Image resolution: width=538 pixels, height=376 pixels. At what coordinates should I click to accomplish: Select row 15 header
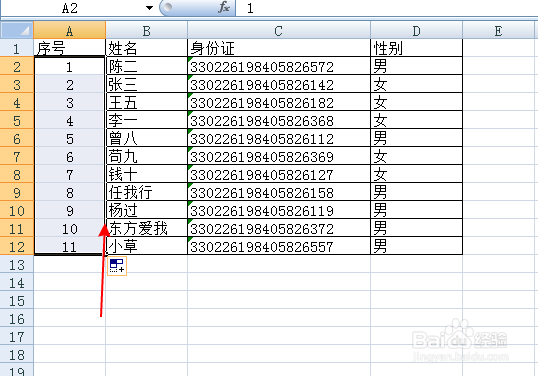[17, 301]
